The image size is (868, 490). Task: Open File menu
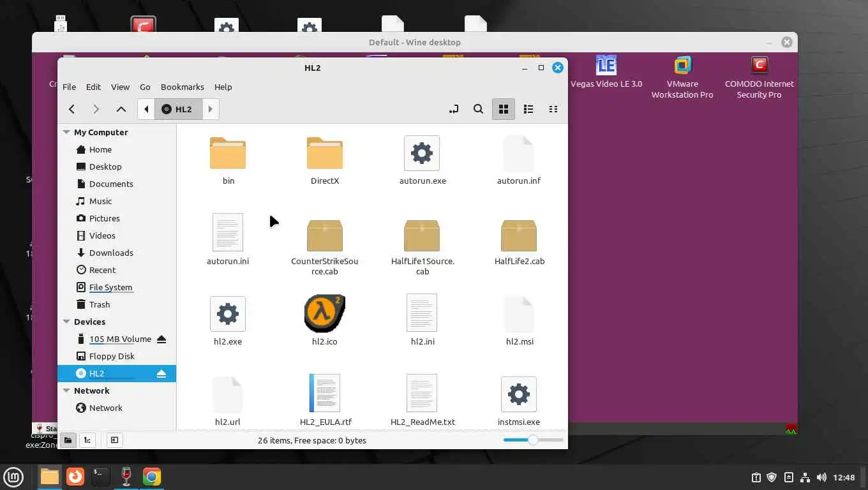[x=69, y=87]
